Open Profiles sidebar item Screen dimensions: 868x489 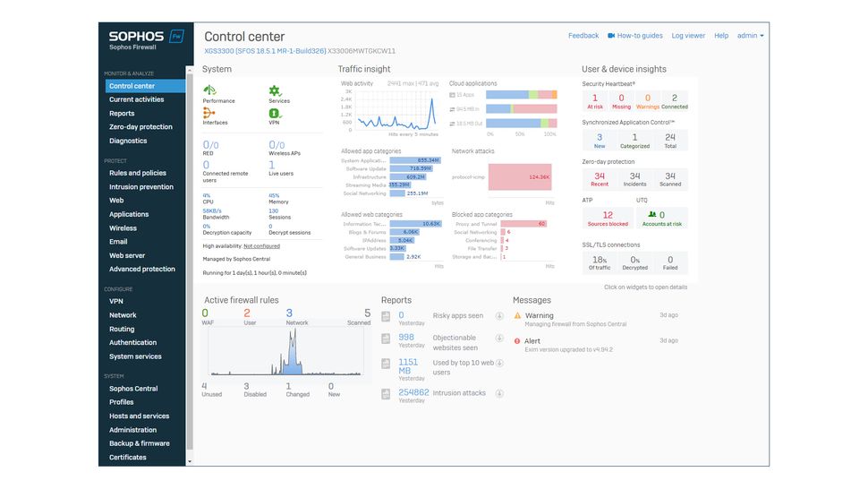(121, 402)
